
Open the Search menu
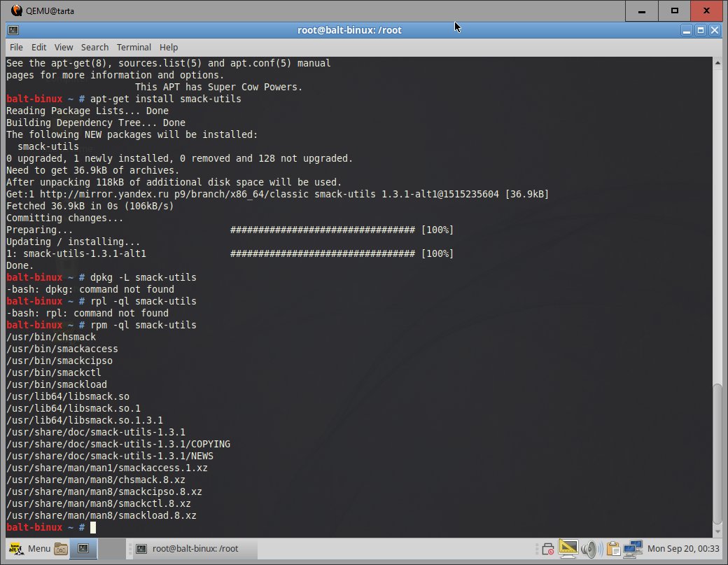point(94,47)
